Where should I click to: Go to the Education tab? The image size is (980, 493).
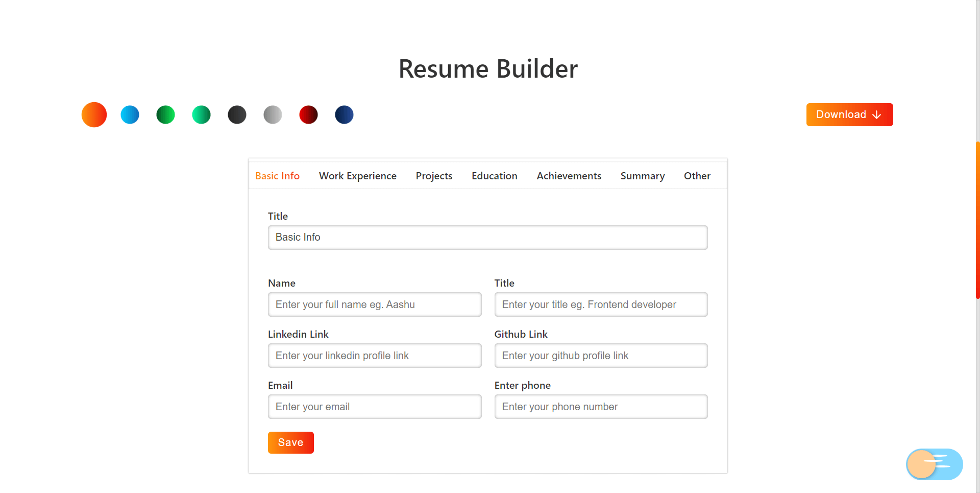tap(494, 176)
